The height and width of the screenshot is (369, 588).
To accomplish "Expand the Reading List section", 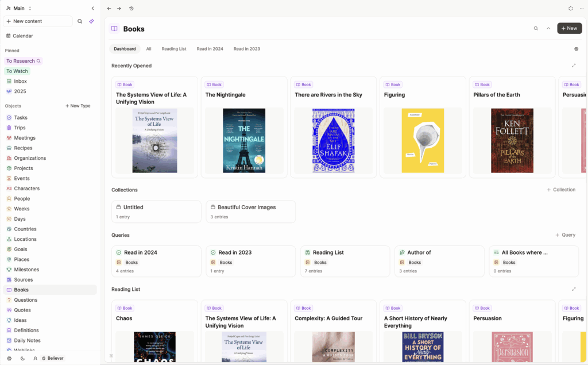I will pyautogui.click(x=574, y=289).
